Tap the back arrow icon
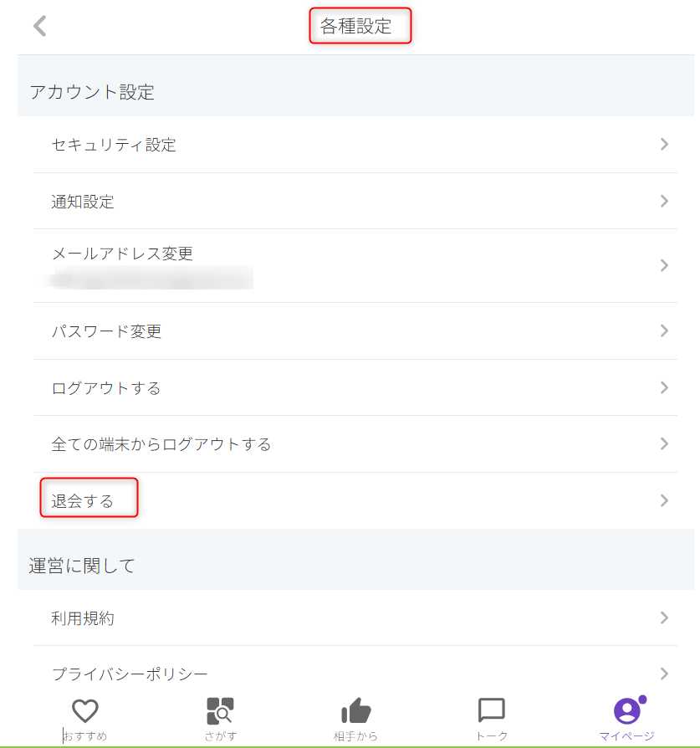Image resolution: width=700 pixels, height=748 pixels. (39, 26)
